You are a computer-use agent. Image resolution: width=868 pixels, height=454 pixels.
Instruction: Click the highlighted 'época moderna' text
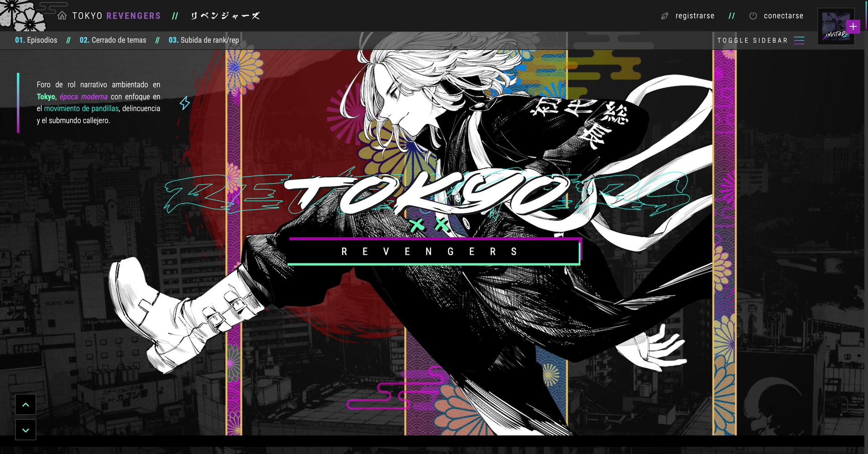84,97
